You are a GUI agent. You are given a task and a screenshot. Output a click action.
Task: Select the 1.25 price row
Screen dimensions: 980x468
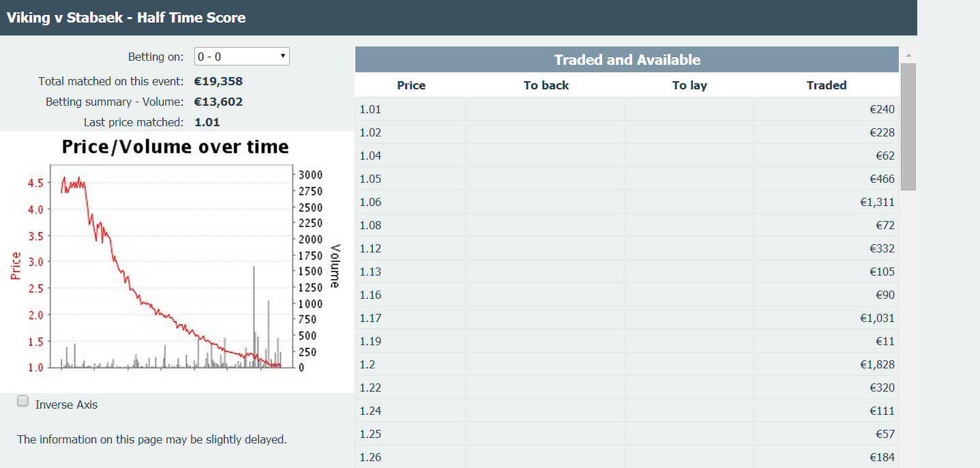627,434
